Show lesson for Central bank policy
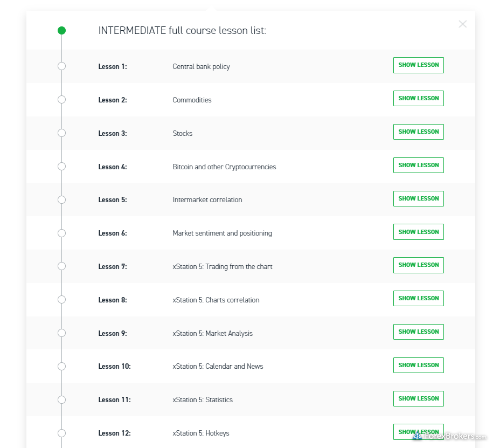500x448 pixels. click(418, 65)
